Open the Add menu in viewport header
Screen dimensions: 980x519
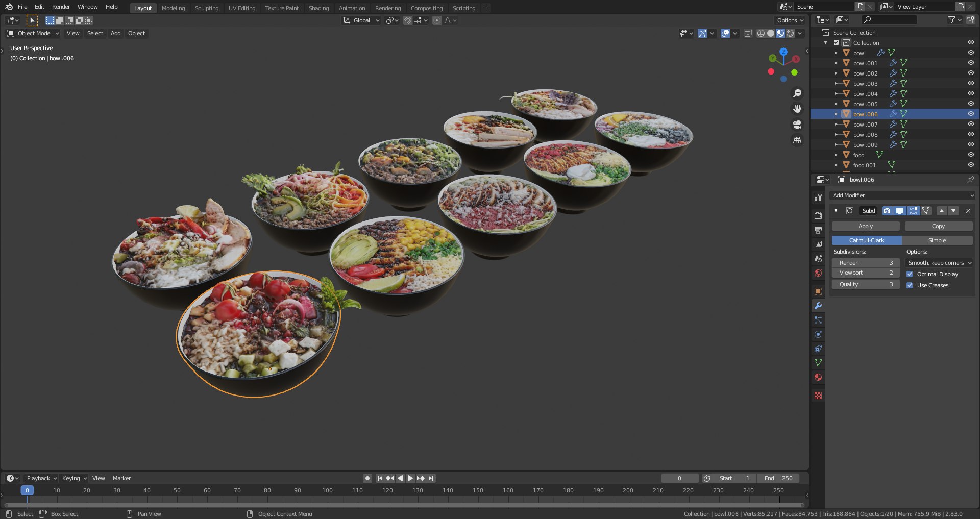(x=116, y=33)
